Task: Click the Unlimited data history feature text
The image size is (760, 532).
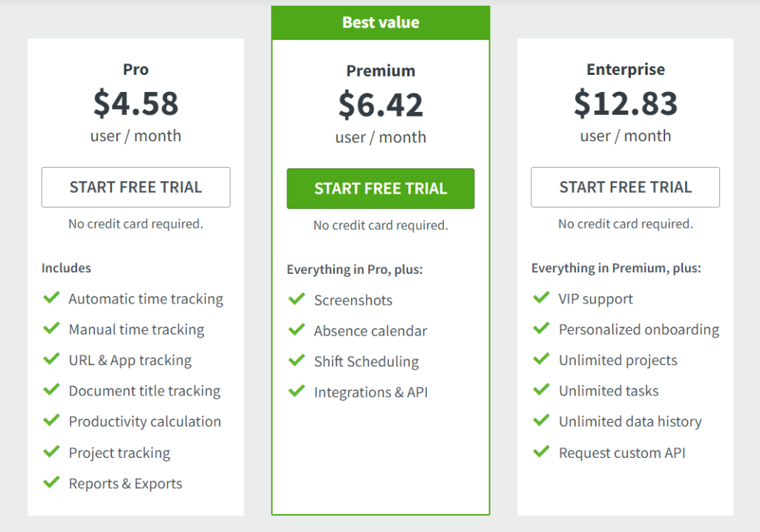Action: (x=630, y=421)
